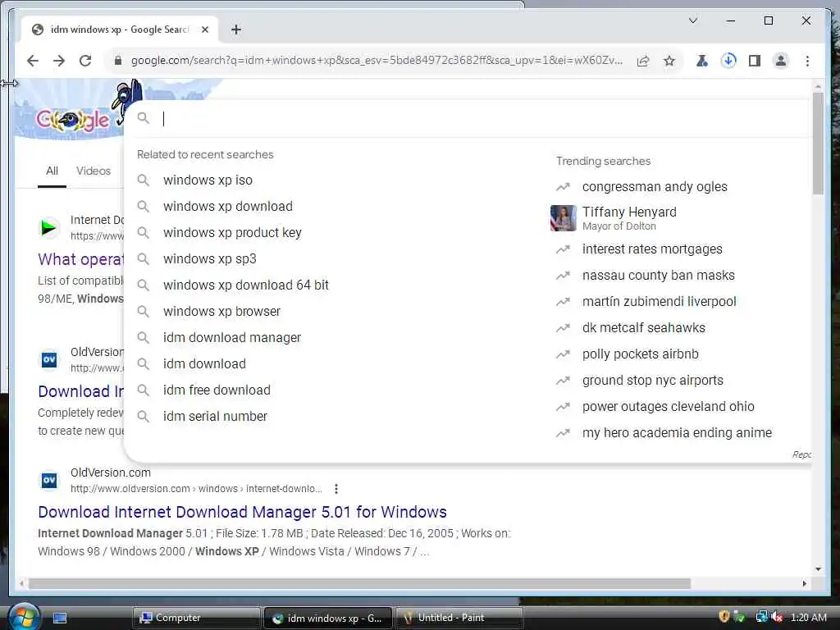840x630 pixels.
Task: Share this page via share icon
Action: (643, 61)
